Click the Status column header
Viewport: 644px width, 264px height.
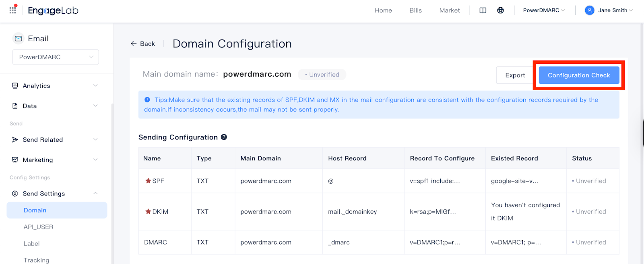(x=582, y=158)
